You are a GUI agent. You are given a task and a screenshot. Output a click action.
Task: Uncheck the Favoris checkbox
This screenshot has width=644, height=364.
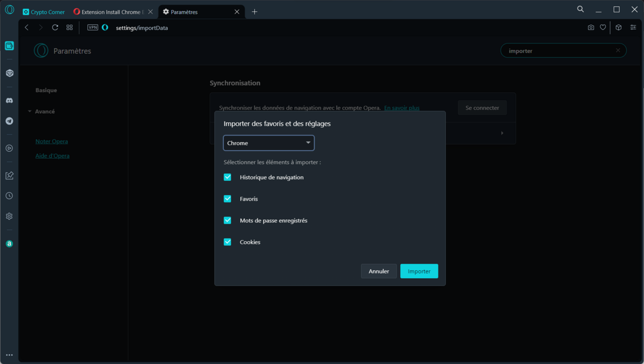click(x=228, y=199)
